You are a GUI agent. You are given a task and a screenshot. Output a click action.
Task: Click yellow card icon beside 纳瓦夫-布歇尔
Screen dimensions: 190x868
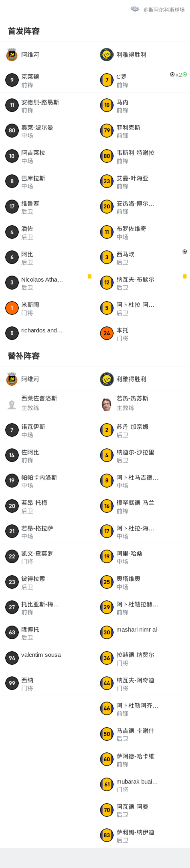tap(185, 276)
